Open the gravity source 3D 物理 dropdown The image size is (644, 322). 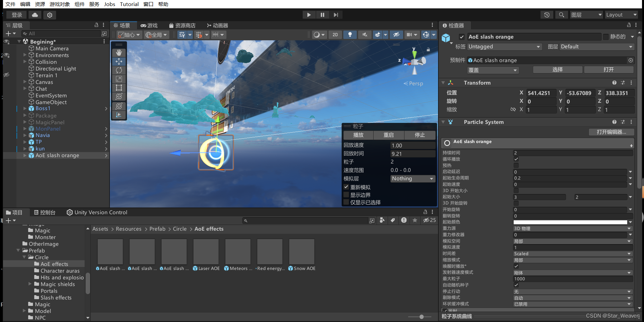tap(573, 229)
